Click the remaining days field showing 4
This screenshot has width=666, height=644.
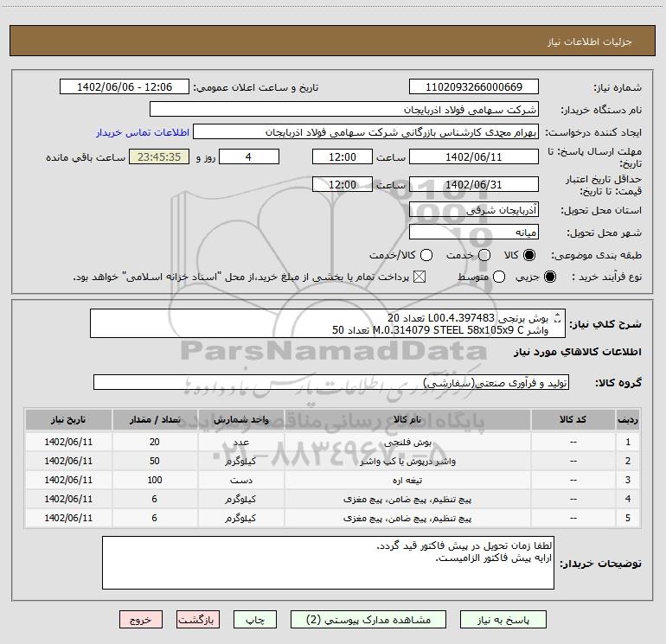point(249,156)
